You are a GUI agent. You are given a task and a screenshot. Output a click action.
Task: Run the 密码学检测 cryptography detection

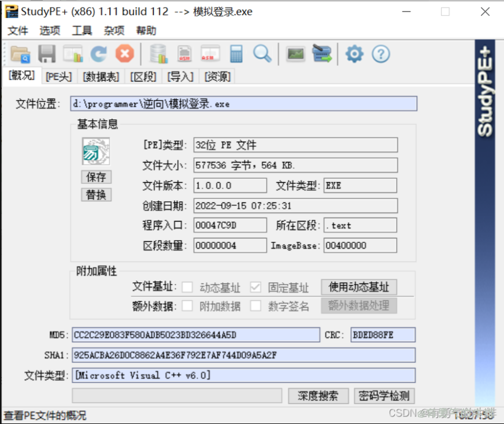[x=384, y=396]
